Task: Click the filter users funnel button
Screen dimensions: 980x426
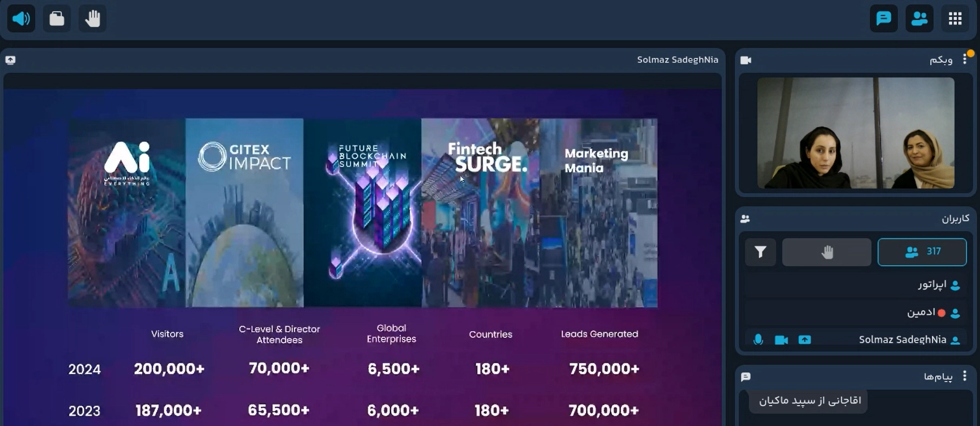Action: (760, 252)
